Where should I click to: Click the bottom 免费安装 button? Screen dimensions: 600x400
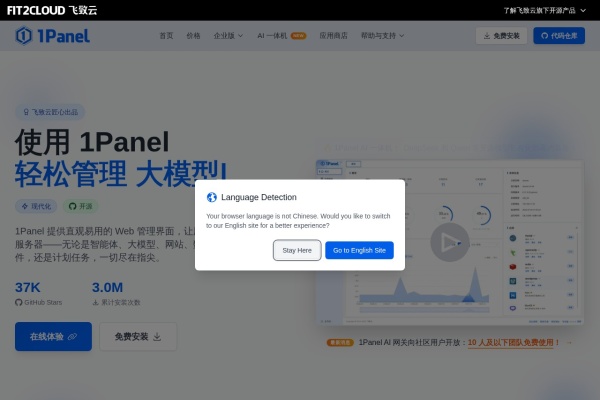pyautogui.click(x=138, y=336)
